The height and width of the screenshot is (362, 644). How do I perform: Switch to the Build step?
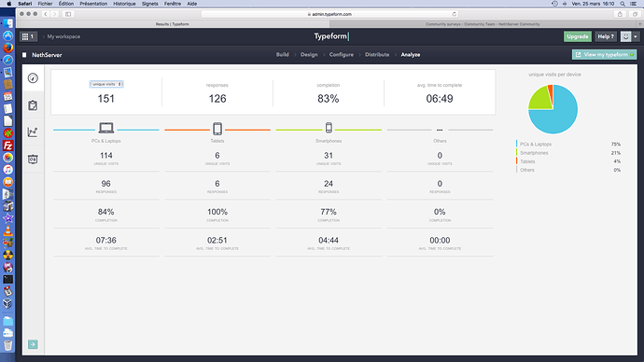point(282,55)
